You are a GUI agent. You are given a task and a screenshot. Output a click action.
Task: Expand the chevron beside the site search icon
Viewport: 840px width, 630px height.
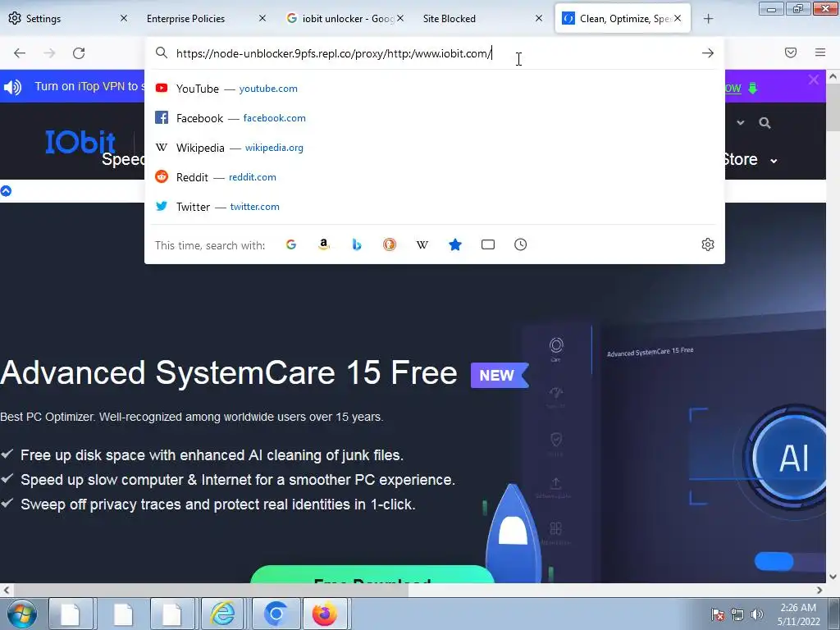tap(741, 123)
